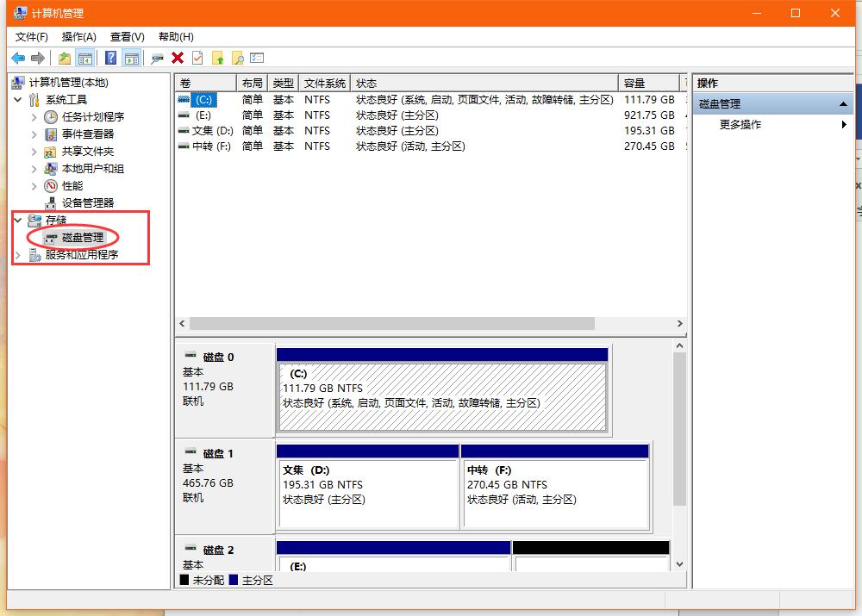Click the disk view scroll-down arrow
The width and height of the screenshot is (862, 616).
pyautogui.click(x=679, y=564)
